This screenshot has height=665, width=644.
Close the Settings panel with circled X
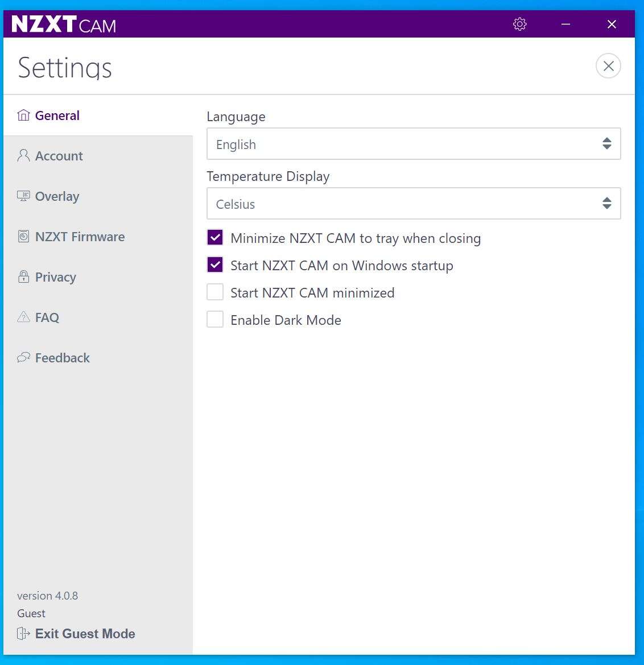pos(608,66)
